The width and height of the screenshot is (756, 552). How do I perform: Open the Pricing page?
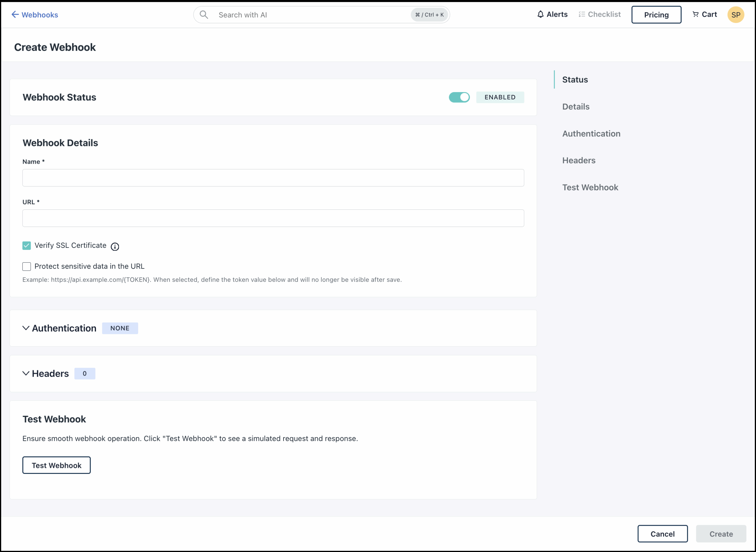(656, 14)
